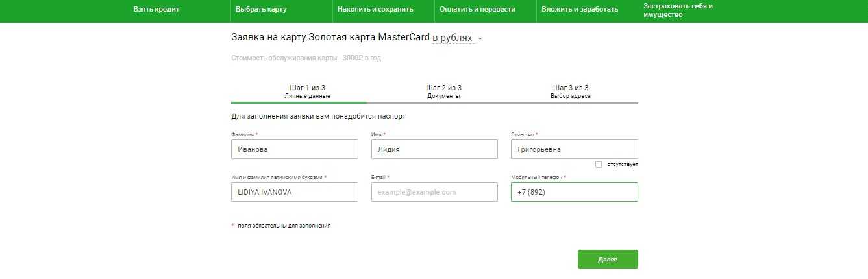Click the Мобильный телефон field
Image resolution: width=868 pixels, height=279 pixels.
point(575,192)
